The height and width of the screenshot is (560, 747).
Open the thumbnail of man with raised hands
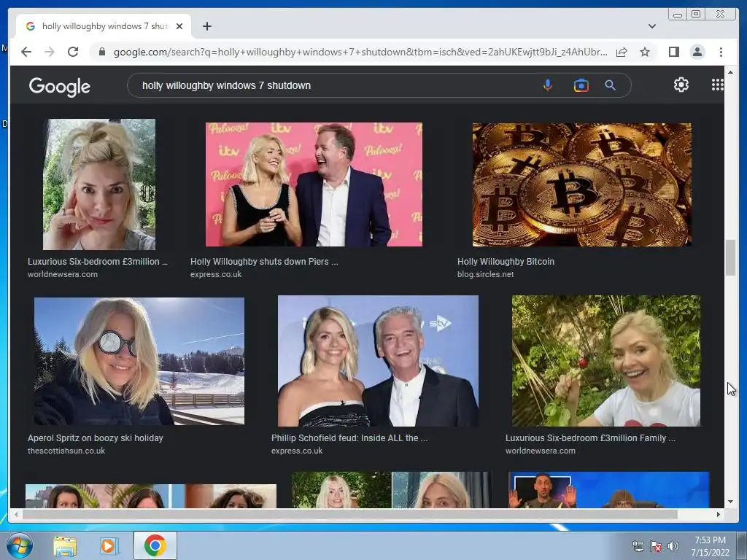(x=609, y=490)
